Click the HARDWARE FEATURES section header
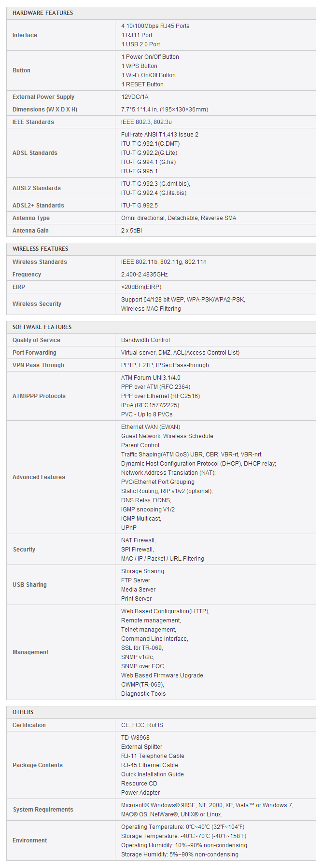Viewport: 322px width, 868px height. pos(42,13)
